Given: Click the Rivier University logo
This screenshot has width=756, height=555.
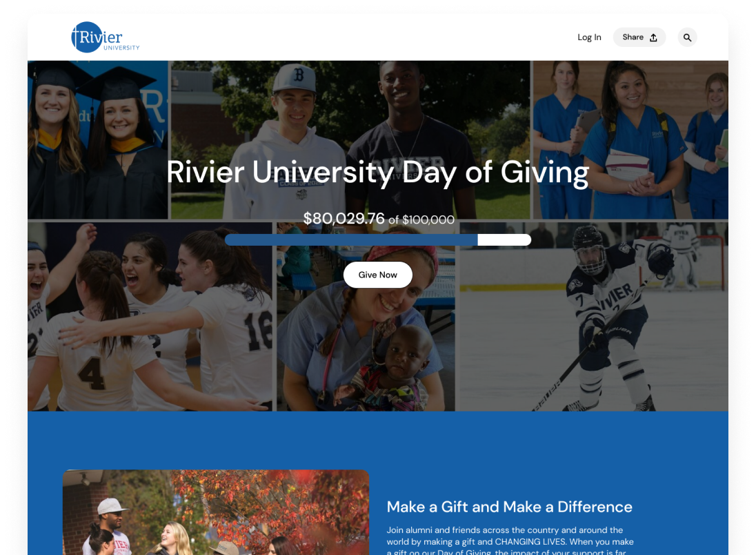Looking at the screenshot, I should (x=106, y=37).
